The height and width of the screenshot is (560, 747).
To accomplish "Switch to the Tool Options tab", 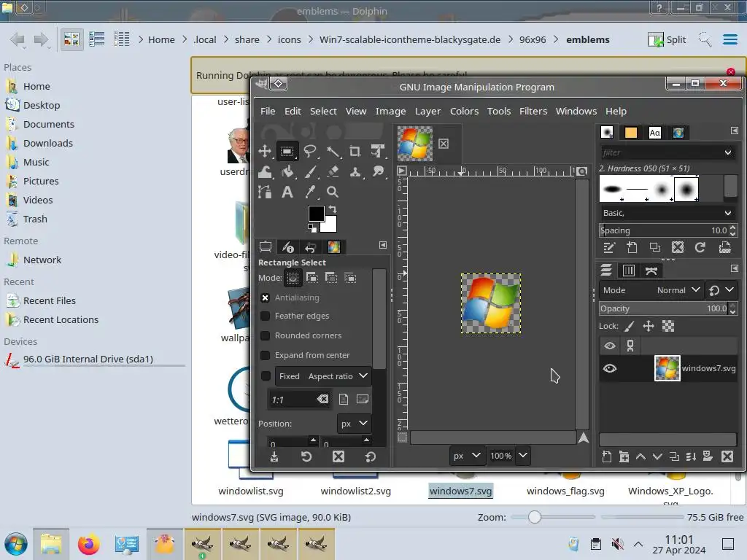I will (266, 246).
